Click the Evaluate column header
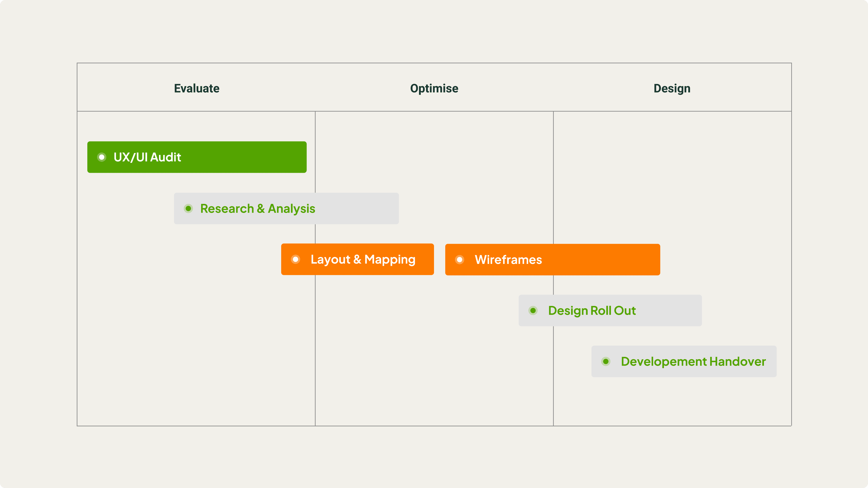Screen dimensions: 868x488 pyautogui.click(x=196, y=88)
